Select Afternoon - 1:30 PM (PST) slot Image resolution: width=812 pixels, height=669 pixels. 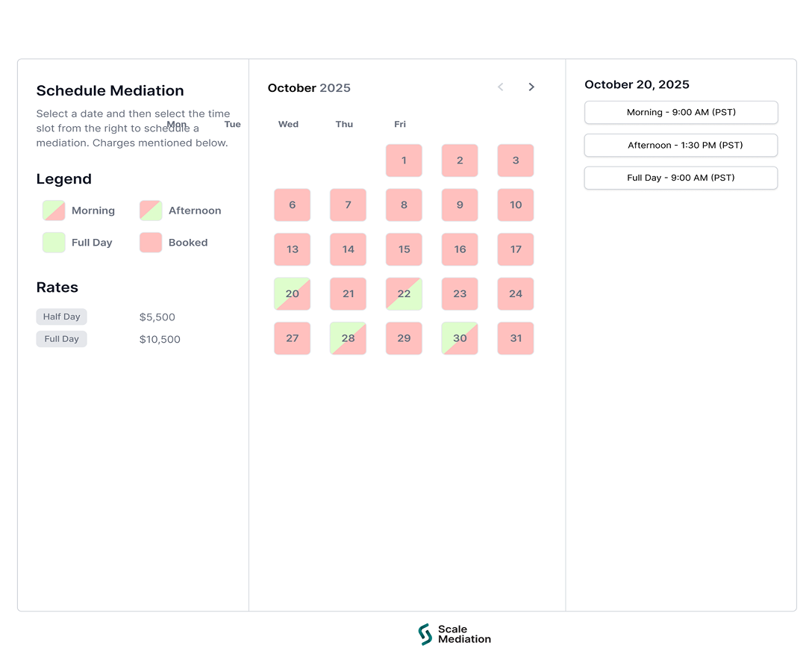tap(681, 146)
